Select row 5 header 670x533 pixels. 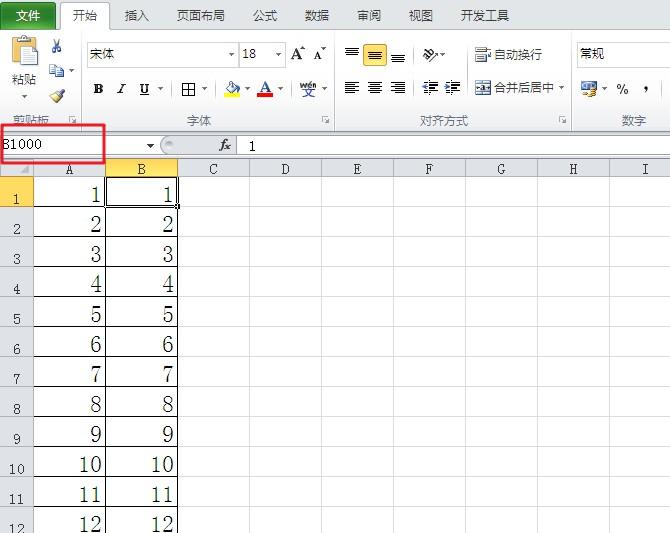pyautogui.click(x=17, y=312)
